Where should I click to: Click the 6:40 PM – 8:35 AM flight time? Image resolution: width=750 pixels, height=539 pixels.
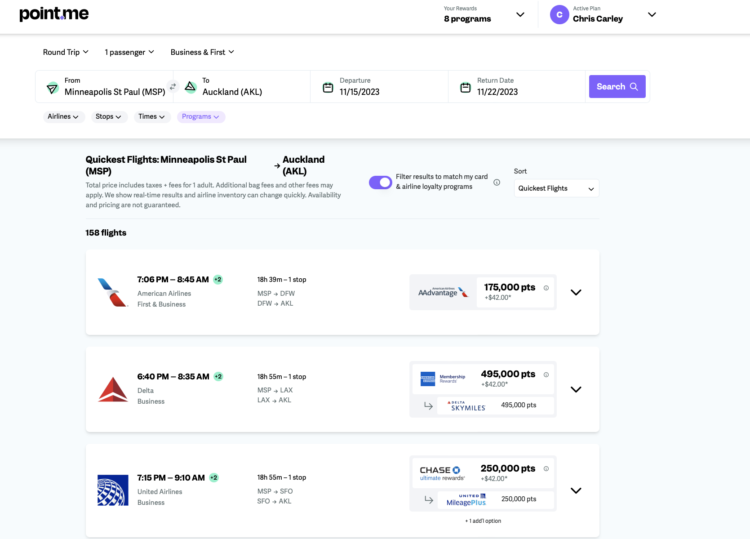coord(173,376)
